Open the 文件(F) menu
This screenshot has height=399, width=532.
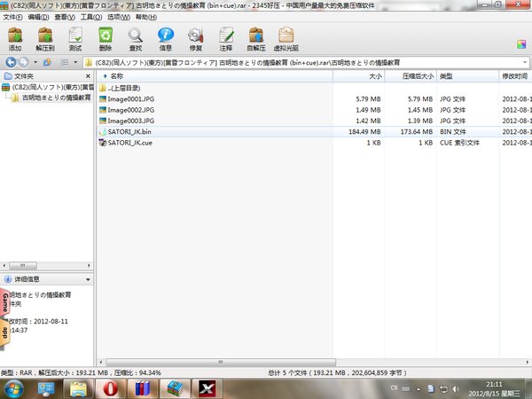(12, 17)
